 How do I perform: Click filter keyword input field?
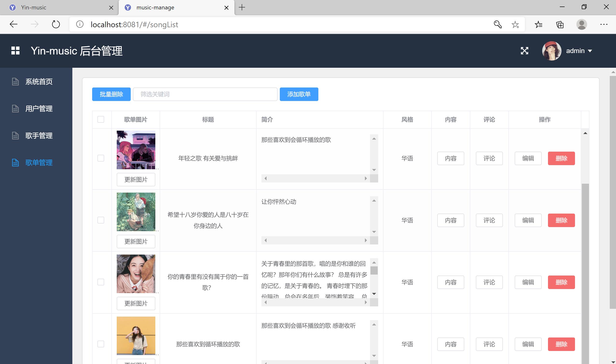click(x=205, y=94)
